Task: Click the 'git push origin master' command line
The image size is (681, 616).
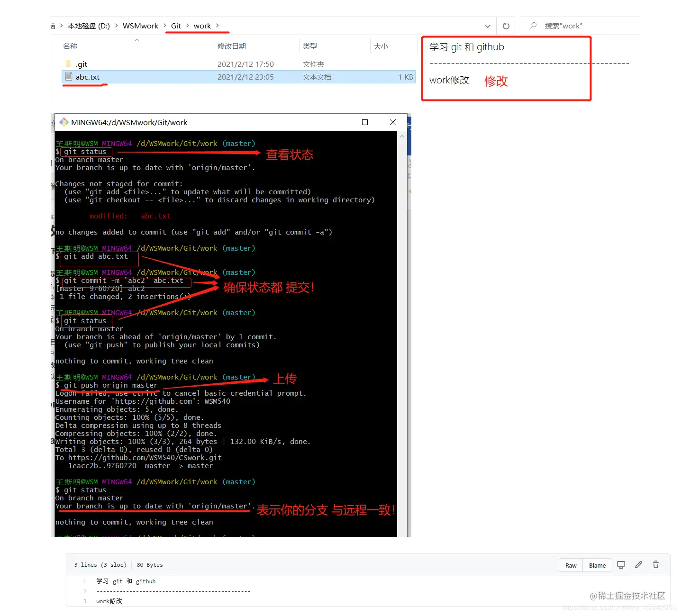Action: click(110, 385)
